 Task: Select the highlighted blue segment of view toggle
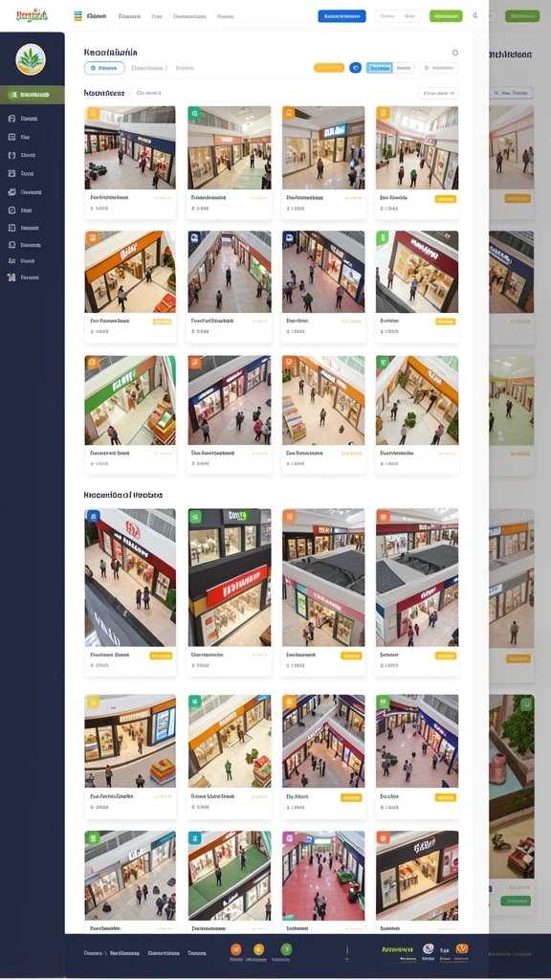tap(379, 68)
